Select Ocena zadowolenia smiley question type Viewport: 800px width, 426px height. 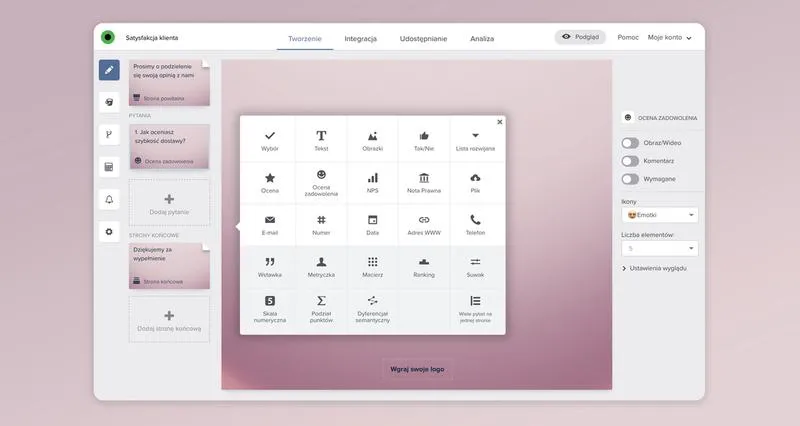321,183
